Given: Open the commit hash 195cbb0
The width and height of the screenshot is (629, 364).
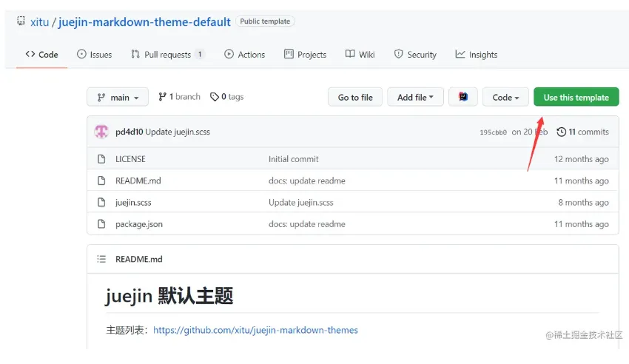Looking at the screenshot, I should [493, 132].
